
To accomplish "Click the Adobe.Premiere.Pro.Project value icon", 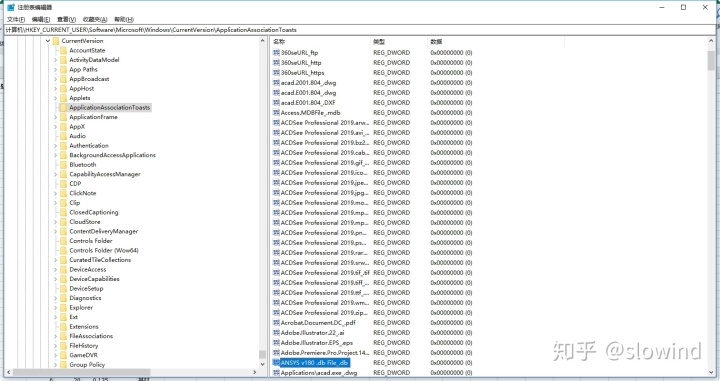I will [x=276, y=353].
